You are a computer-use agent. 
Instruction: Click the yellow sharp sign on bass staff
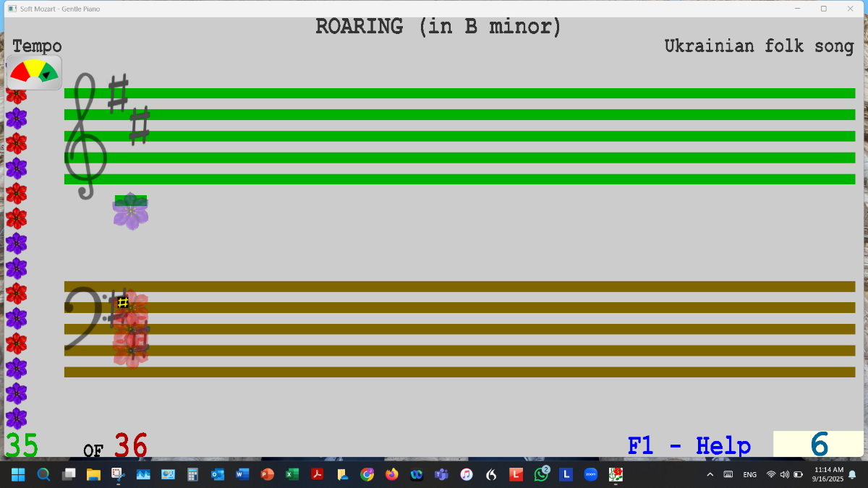tap(123, 302)
